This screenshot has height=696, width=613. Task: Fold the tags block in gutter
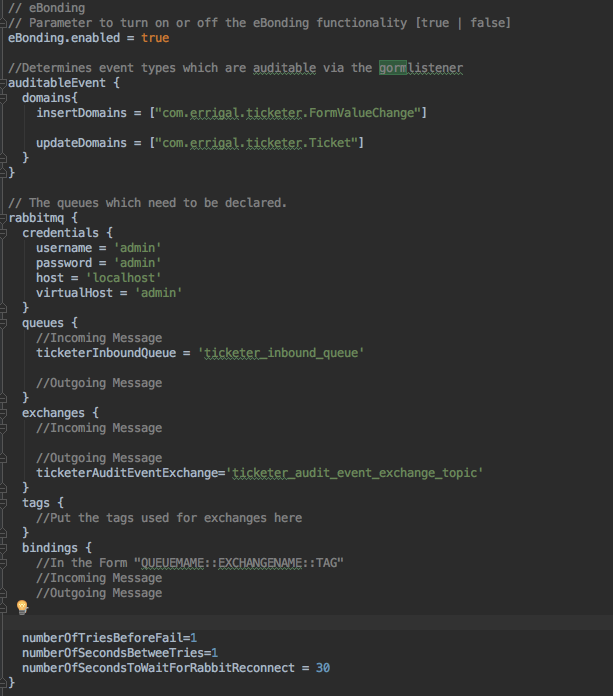pos(4,502)
